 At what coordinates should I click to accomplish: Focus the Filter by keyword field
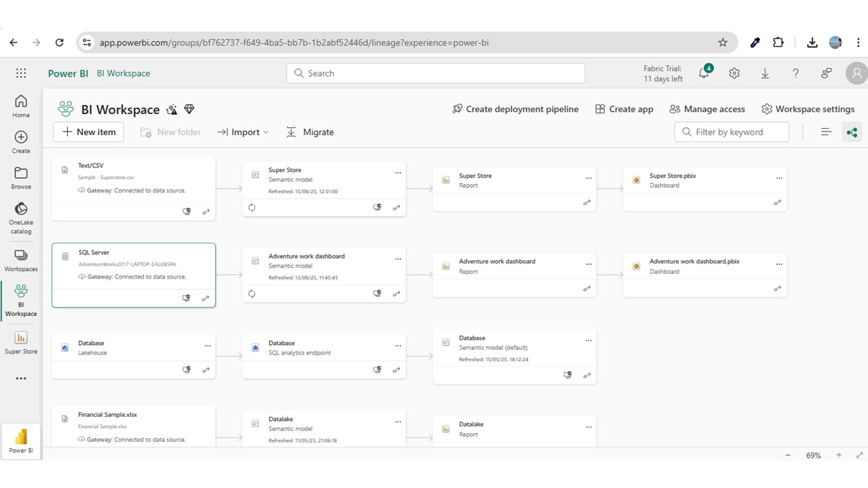tap(732, 132)
